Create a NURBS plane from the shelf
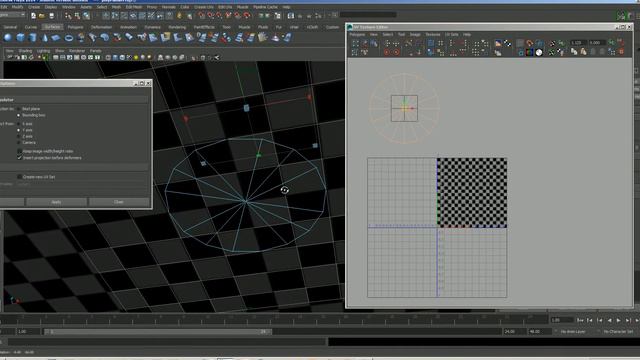This screenshot has height=360, width=640. point(56,38)
